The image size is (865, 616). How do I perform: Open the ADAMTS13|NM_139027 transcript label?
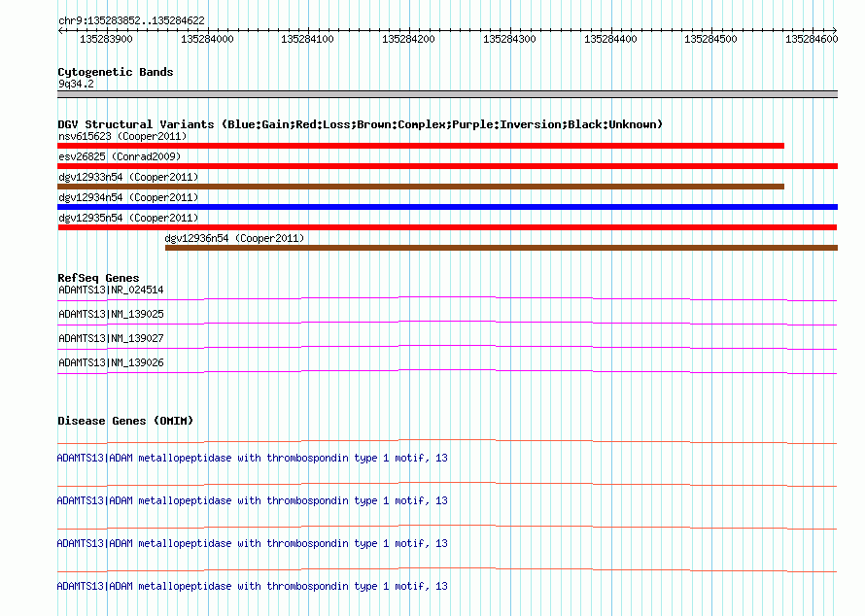tap(111, 338)
